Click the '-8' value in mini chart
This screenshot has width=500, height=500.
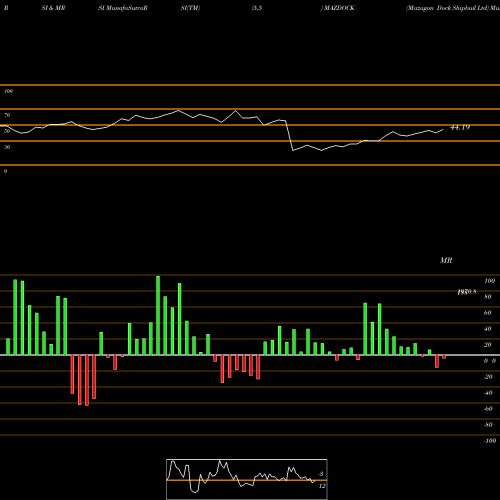(x=321, y=474)
